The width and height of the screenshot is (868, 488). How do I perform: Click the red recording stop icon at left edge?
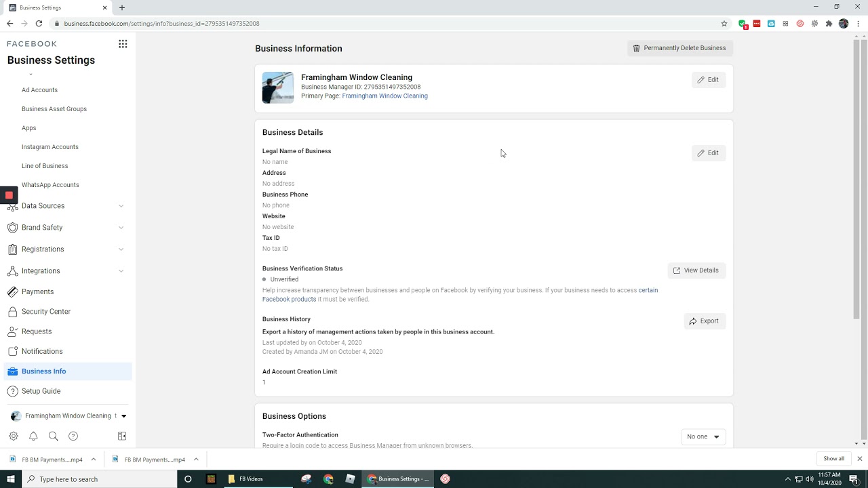pyautogui.click(x=9, y=195)
